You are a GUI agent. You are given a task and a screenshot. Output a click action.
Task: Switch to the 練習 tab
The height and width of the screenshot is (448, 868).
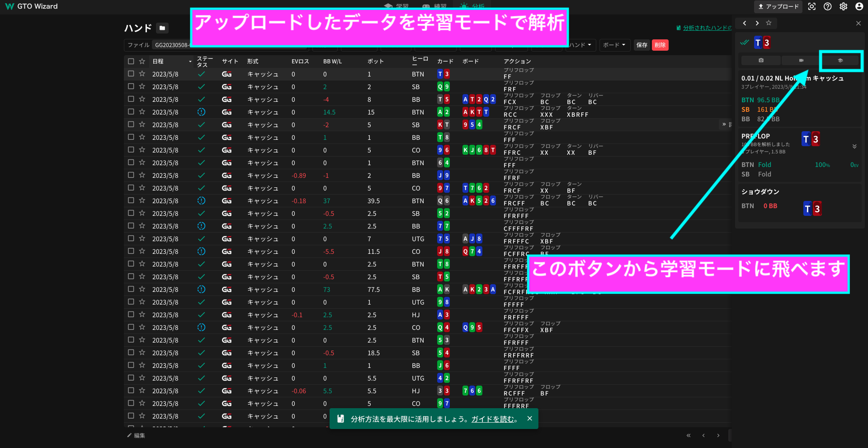434,6
